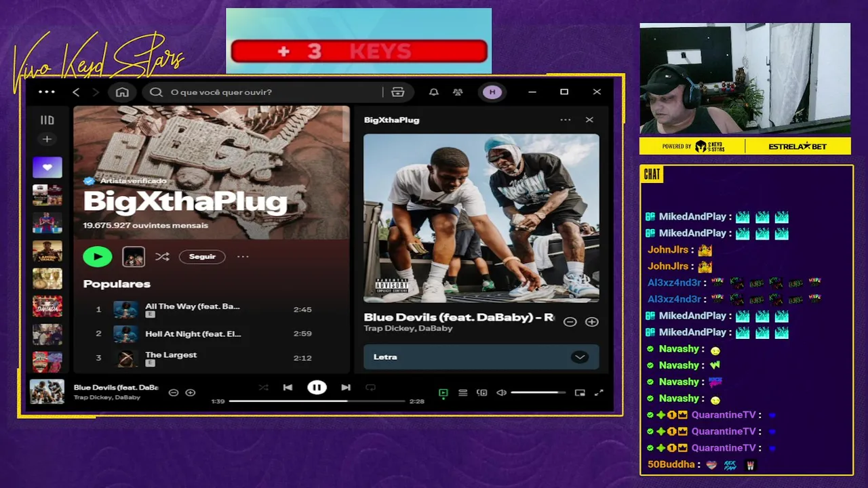Add song with plus circle in side panel

(x=592, y=322)
